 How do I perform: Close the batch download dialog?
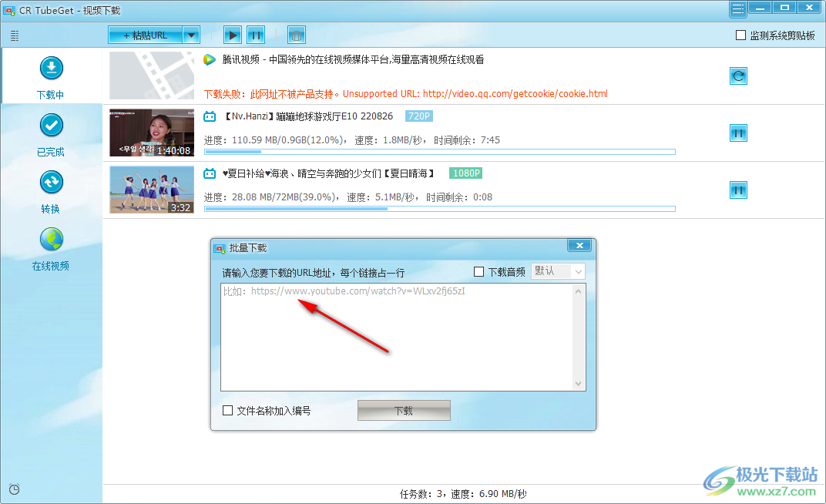pyautogui.click(x=579, y=245)
